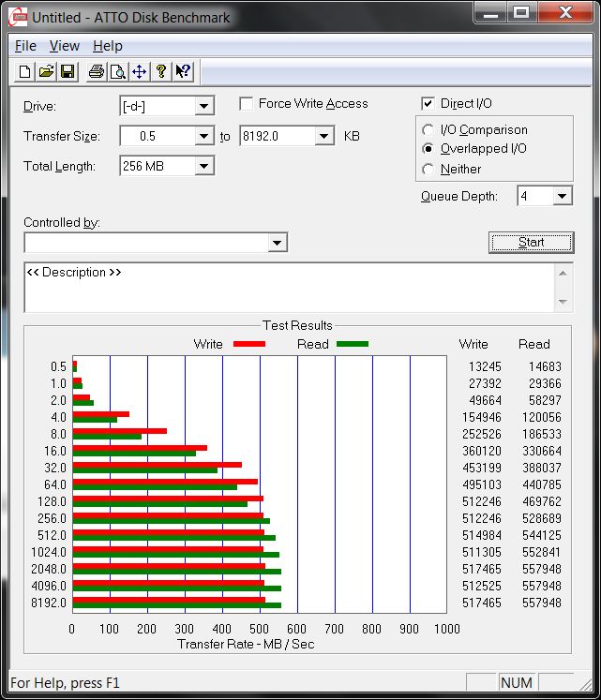601x700 pixels.
Task: Select the Neither radio button
Action: pyautogui.click(x=428, y=170)
